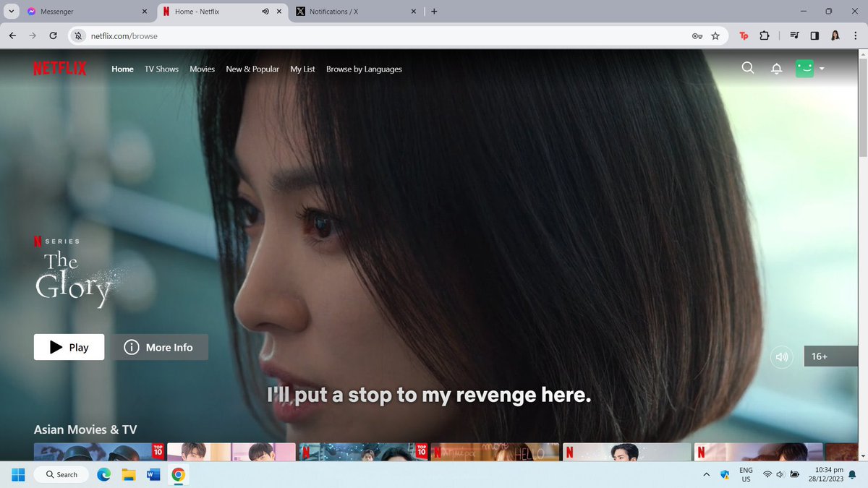Image resolution: width=868 pixels, height=488 pixels.
Task: Click the Netflix logo
Action: [x=59, y=69]
